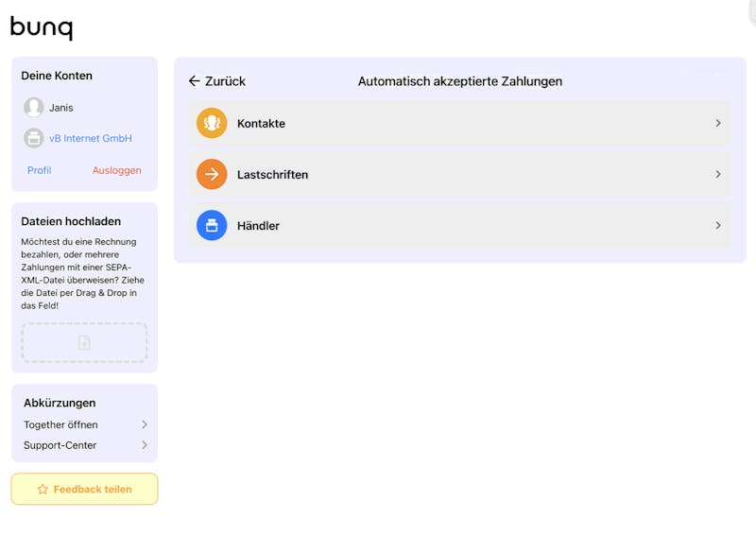
Task: Click Ausloggen to log out
Action: tap(116, 170)
